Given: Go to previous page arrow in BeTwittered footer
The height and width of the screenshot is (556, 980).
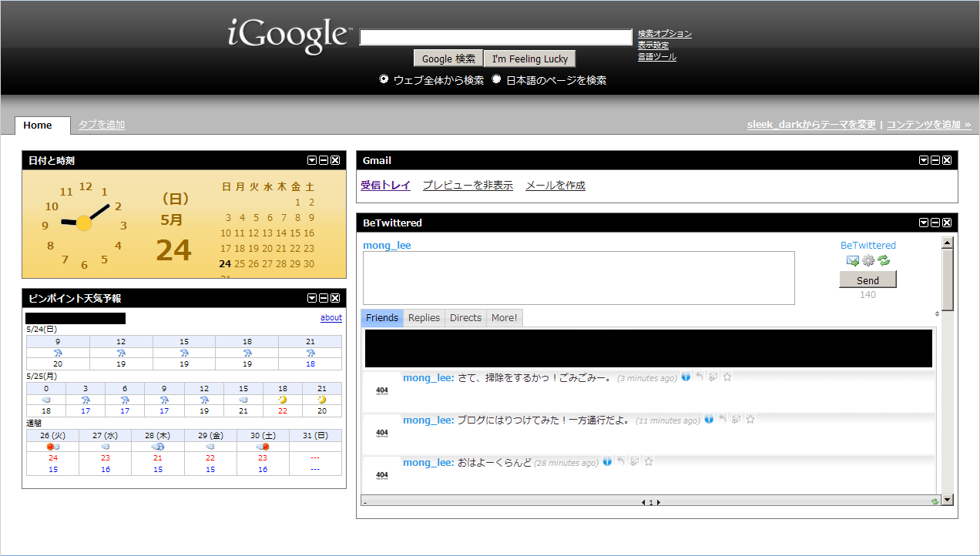Looking at the screenshot, I should tap(643, 502).
